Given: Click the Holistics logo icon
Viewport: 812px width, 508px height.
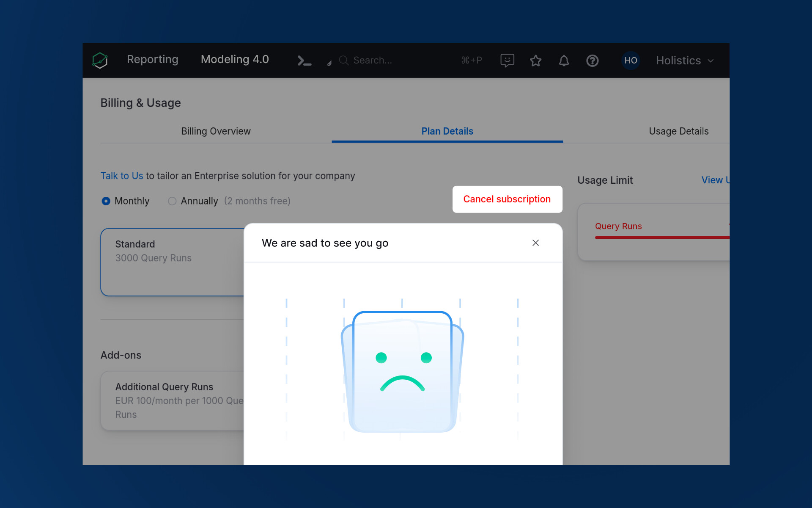Looking at the screenshot, I should [x=100, y=61].
